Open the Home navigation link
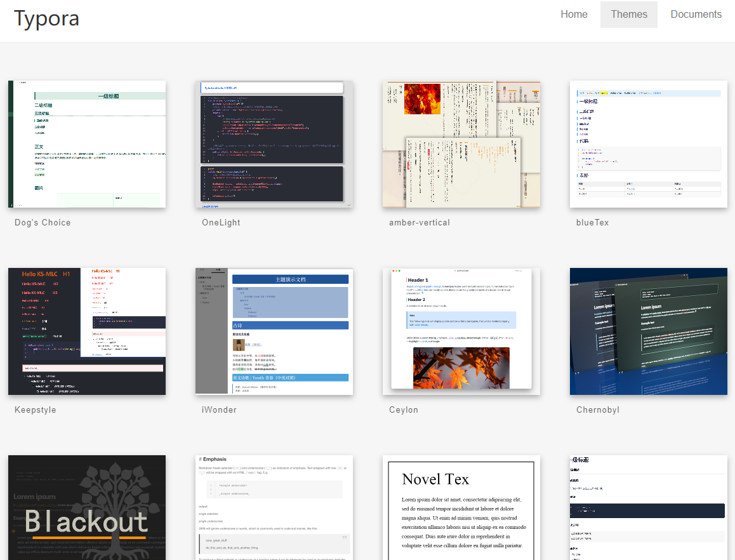This screenshot has height=560, width=735. pyautogui.click(x=574, y=15)
